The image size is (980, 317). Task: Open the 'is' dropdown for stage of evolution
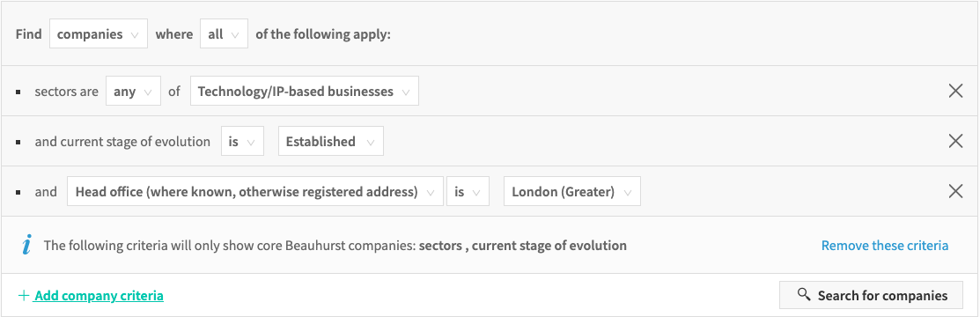pyautogui.click(x=242, y=141)
